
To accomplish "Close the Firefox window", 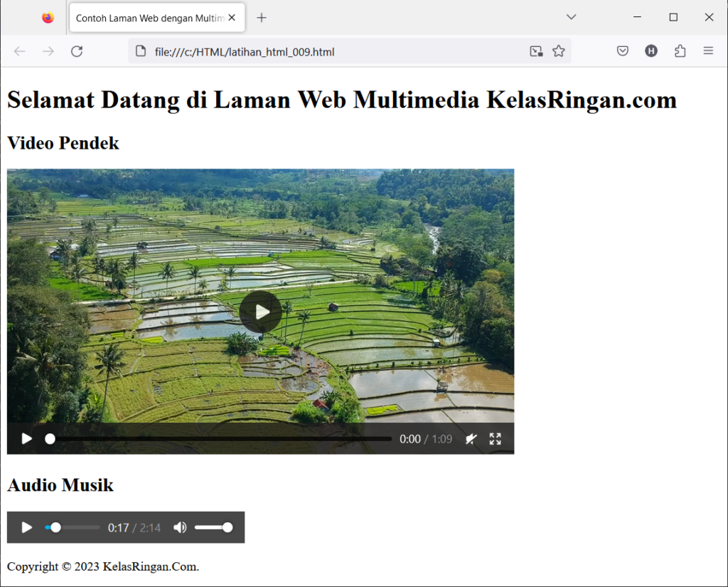I will click(709, 17).
